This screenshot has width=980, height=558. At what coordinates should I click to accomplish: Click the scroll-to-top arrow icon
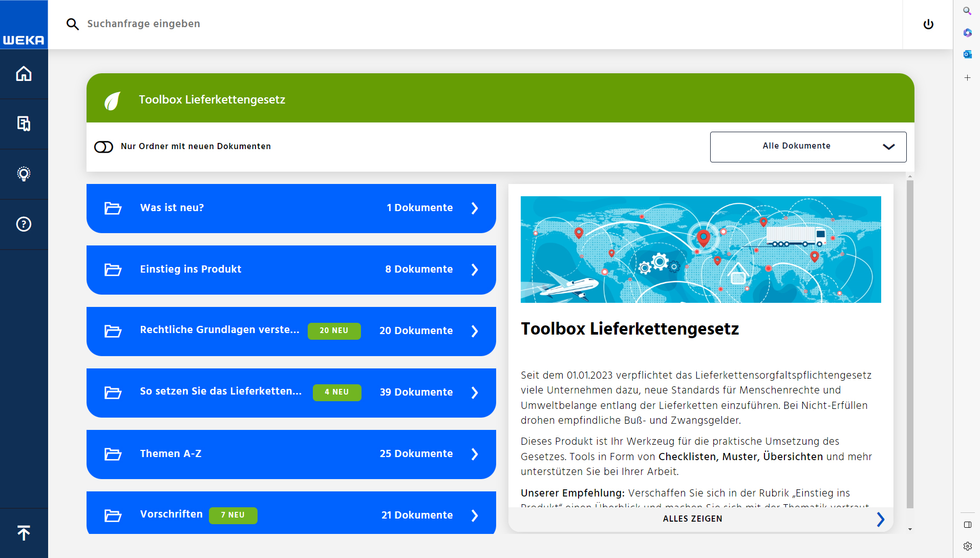tap(24, 533)
